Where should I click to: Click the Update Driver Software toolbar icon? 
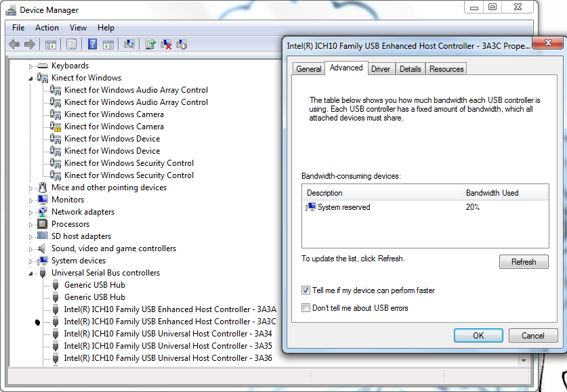point(150,45)
